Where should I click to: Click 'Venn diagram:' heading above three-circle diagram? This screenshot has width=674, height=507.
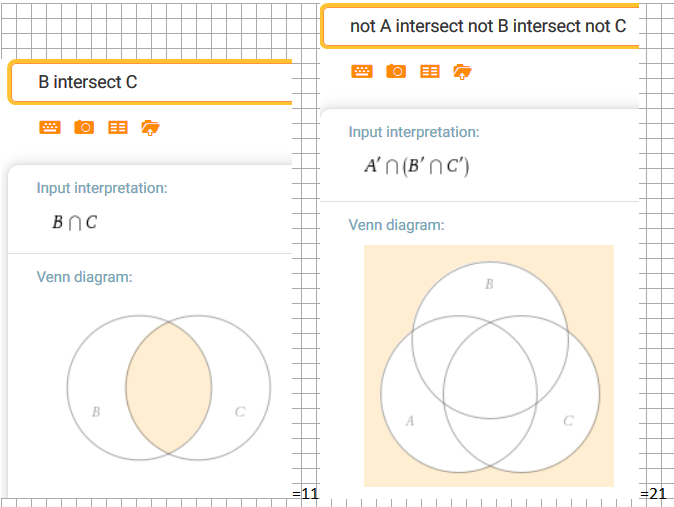point(396,225)
